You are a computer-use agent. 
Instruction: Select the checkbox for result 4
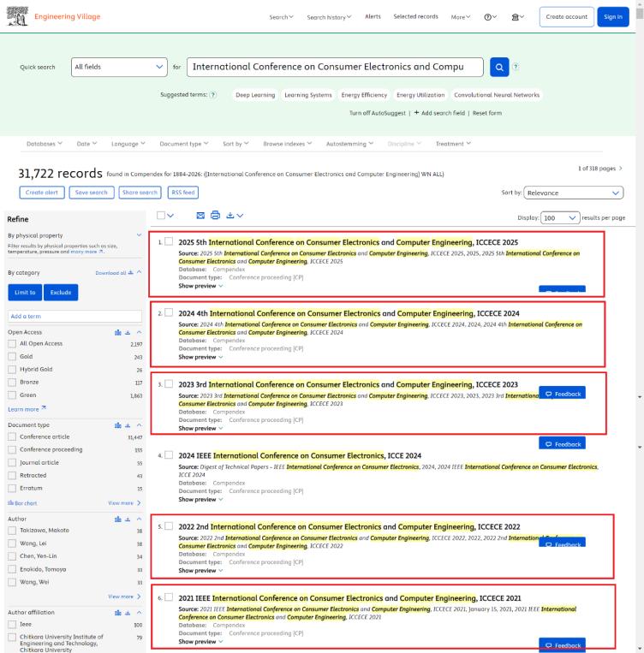tap(169, 454)
